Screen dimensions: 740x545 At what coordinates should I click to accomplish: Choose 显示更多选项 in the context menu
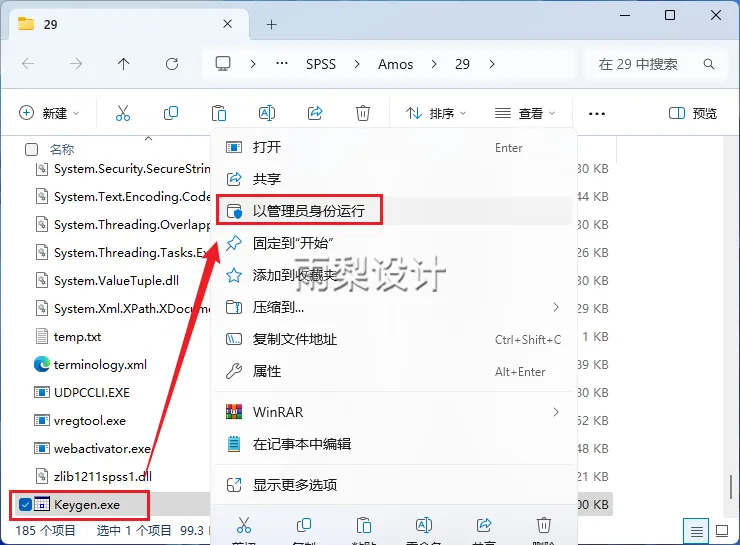tap(394, 485)
